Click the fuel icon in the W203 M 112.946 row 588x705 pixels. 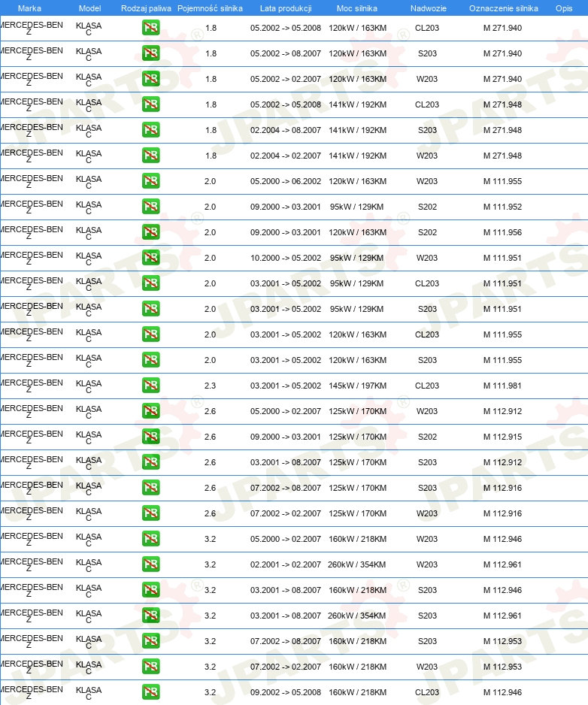coord(150,539)
